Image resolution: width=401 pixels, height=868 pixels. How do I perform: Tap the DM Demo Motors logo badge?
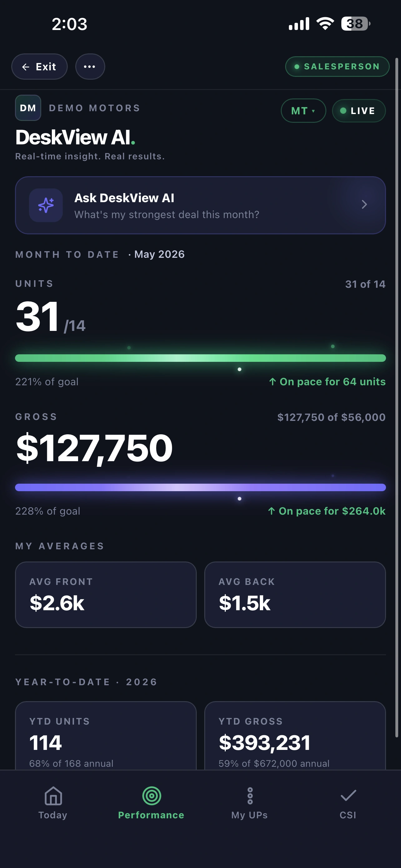pos(28,108)
